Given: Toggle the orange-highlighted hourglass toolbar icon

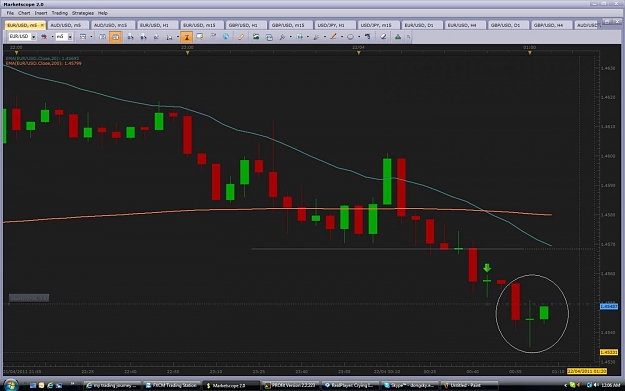Looking at the screenshot, I should pyautogui.click(x=186, y=37).
